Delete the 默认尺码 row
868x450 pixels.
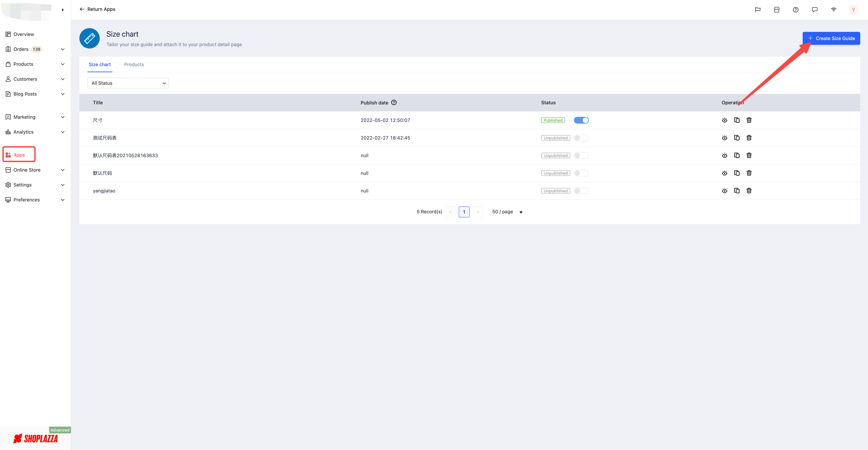pos(749,173)
